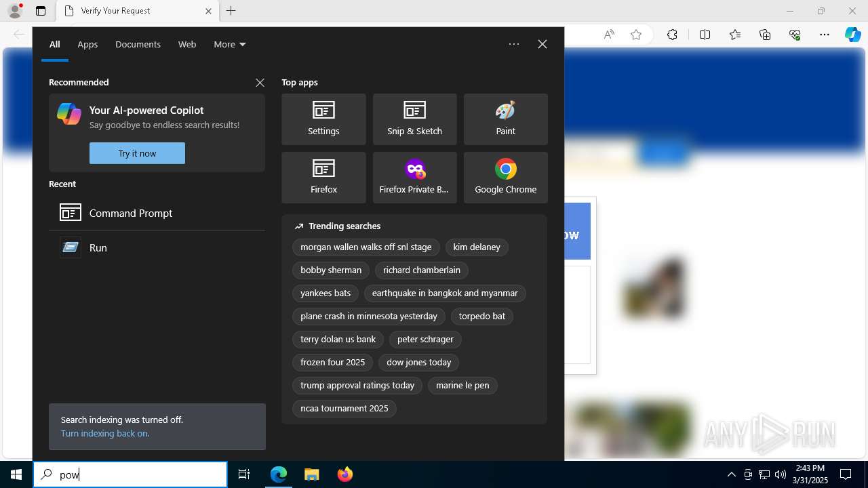Expand the More filter dropdown

click(x=230, y=44)
